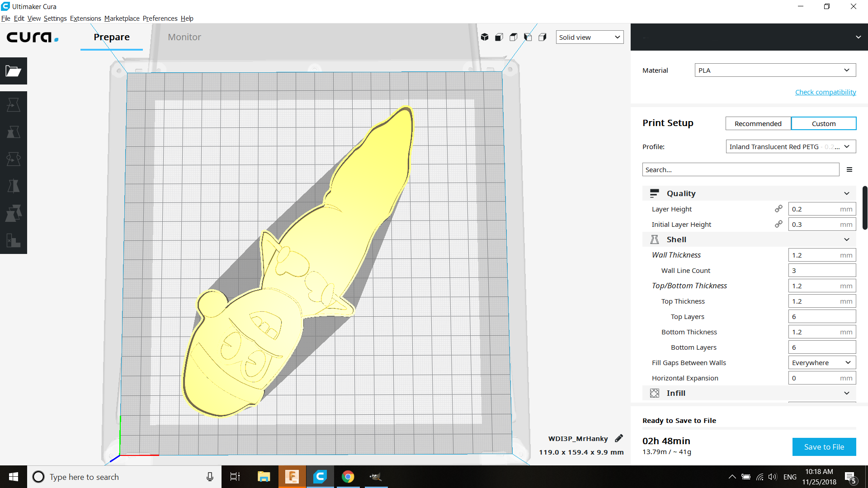Select the Support Blocker tool
This screenshot has height=488, width=868.
(14, 240)
